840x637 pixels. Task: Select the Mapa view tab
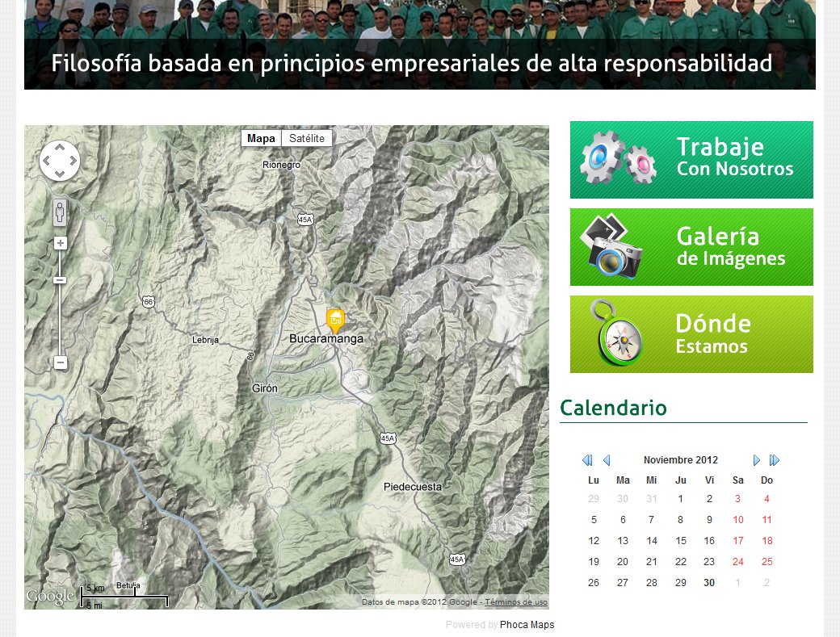pyautogui.click(x=261, y=138)
